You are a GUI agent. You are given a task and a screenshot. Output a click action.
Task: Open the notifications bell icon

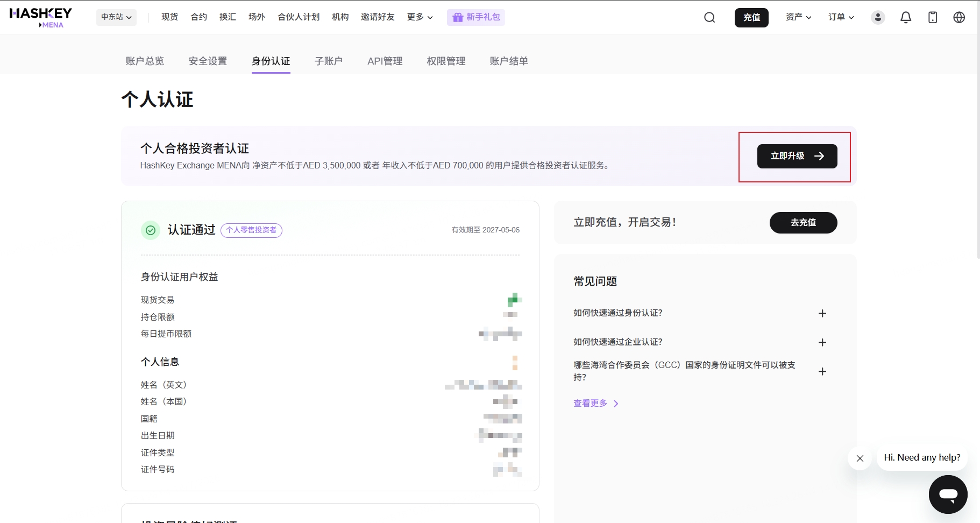[906, 17]
